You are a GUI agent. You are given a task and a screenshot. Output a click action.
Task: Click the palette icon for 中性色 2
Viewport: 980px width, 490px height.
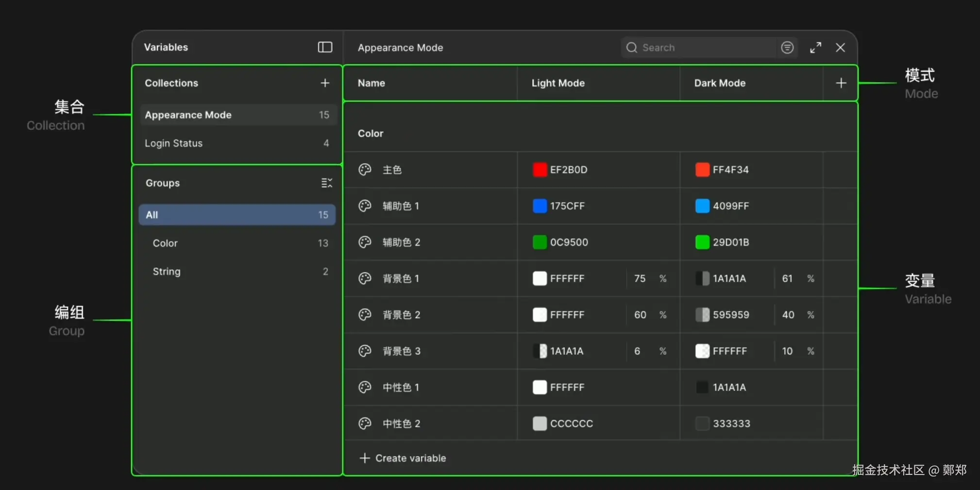point(365,423)
